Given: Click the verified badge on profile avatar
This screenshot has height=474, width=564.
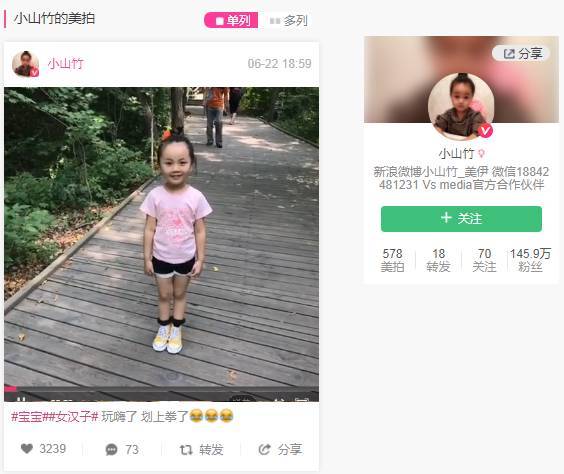Looking at the screenshot, I should pos(485,130).
